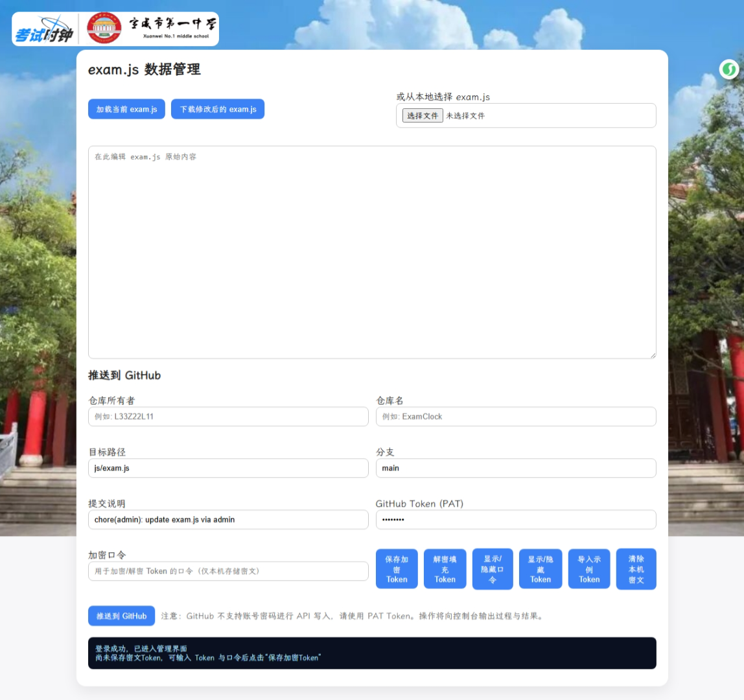744x700 pixels.
Task: Load the current exam.js file
Action: point(126,109)
